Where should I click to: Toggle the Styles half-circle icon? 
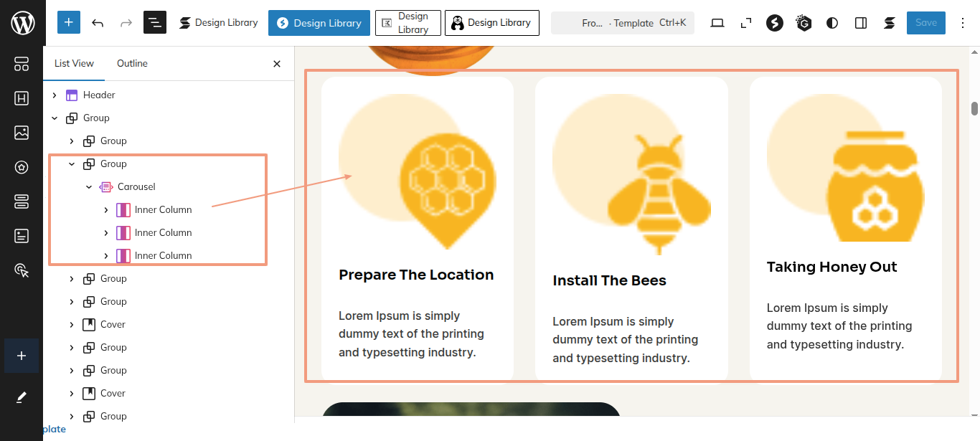[832, 23]
